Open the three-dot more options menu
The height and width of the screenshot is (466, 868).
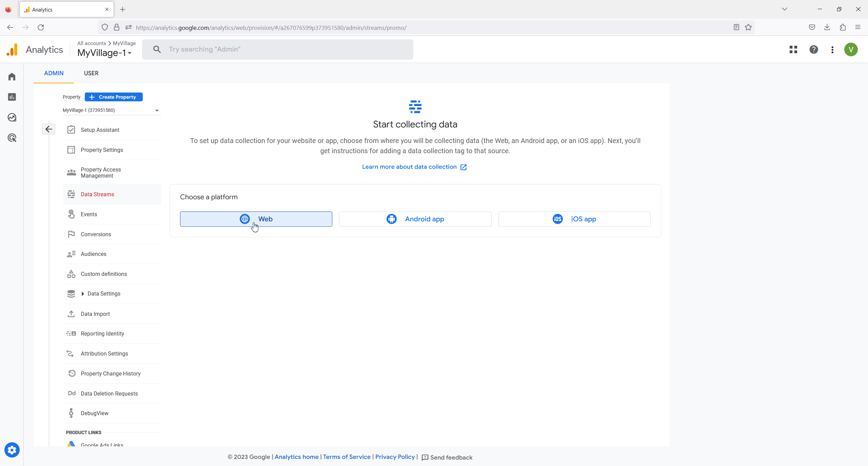click(832, 49)
